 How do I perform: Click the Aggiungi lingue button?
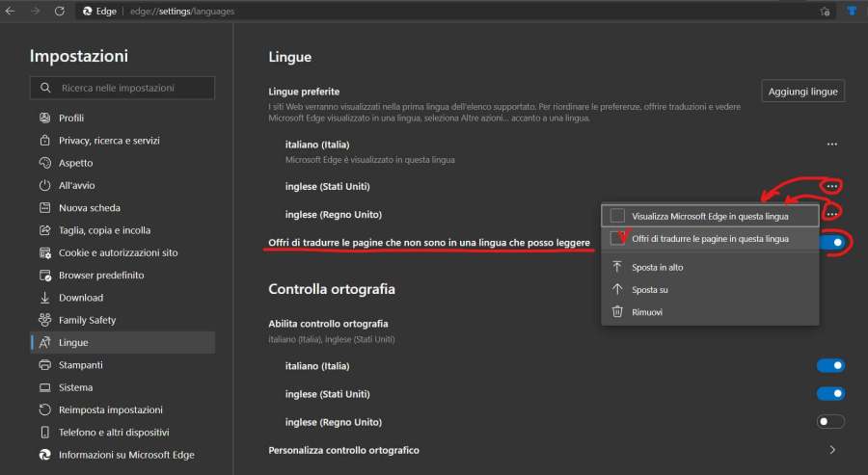click(802, 92)
